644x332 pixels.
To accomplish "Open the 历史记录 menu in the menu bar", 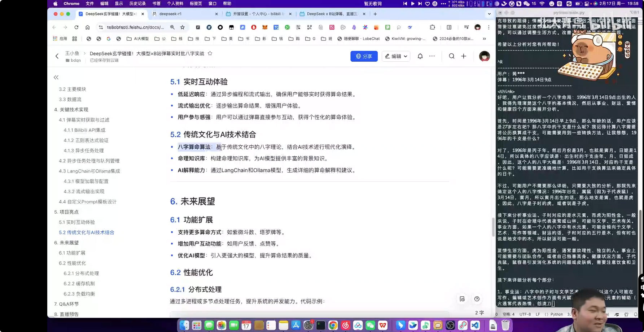I will (x=137, y=4).
